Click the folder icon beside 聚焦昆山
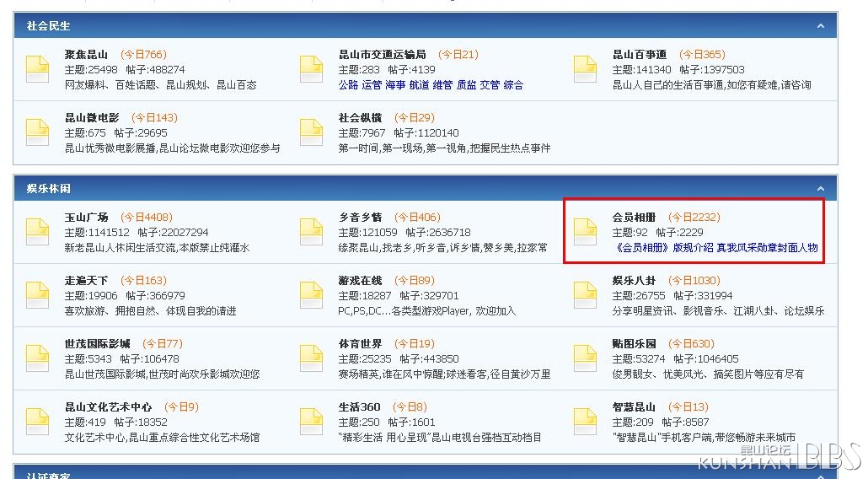Screen dimensions: 868x479 38,69
